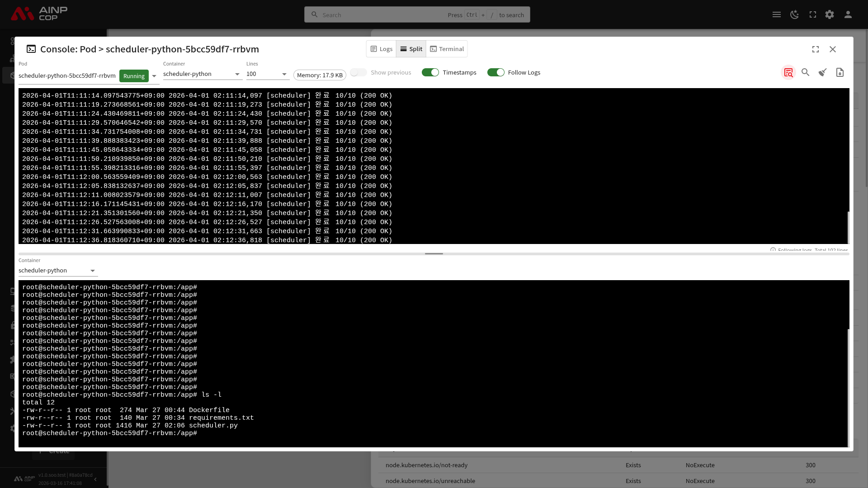Switch to the Terminal tab

coord(446,49)
